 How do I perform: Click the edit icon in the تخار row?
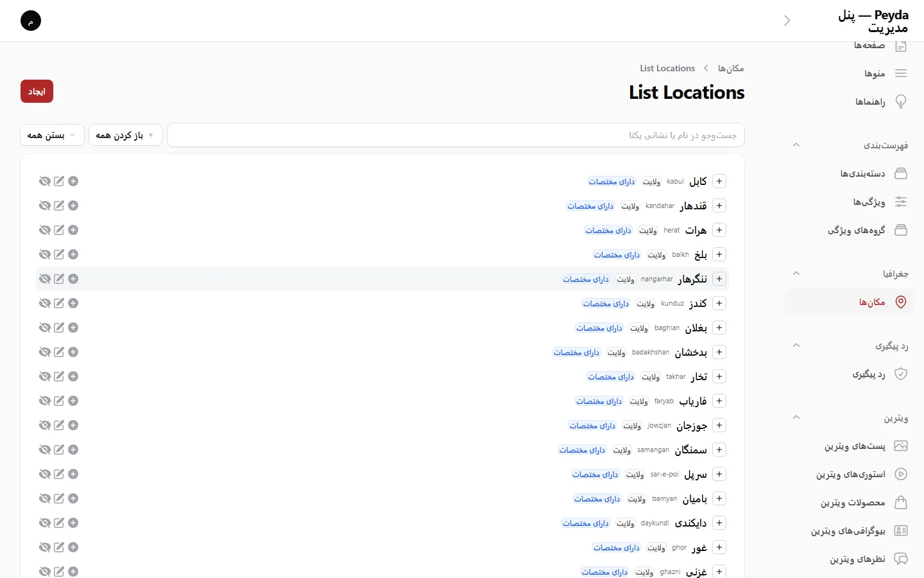click(59, 376)
